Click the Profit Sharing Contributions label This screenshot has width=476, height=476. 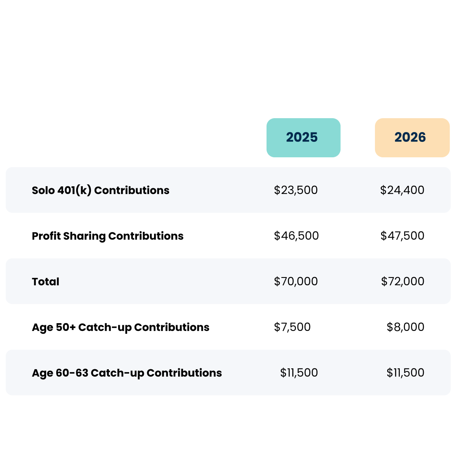click(108, 236)
